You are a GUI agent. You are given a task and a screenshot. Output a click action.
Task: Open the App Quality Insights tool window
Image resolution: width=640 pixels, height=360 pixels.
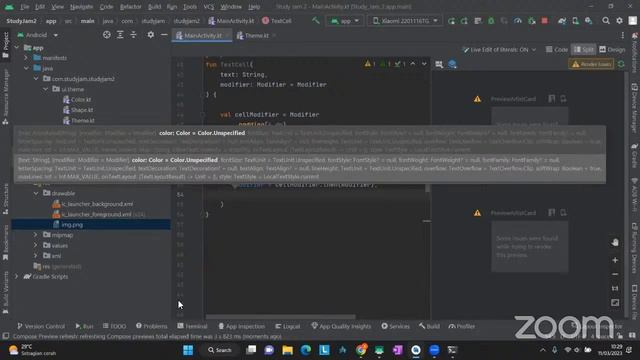pos(341,326)
